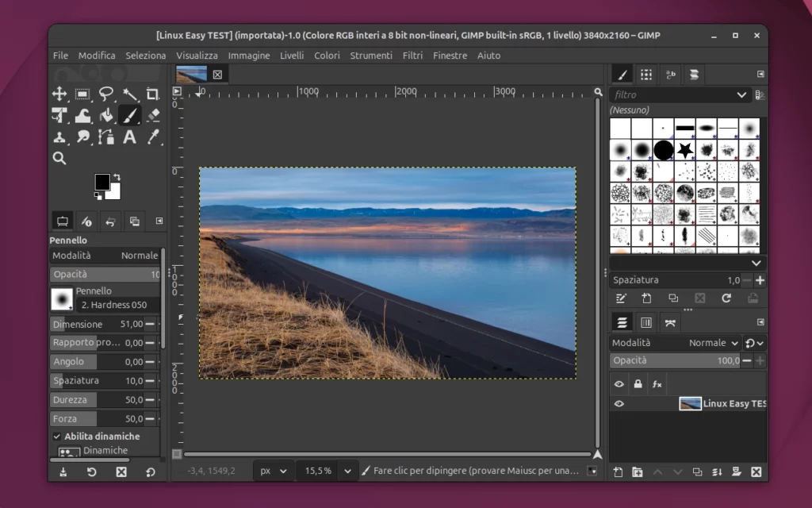Select the Eraser tool
Image resolution: width=812 pixels, height=508 pixels.
point(153,116)
